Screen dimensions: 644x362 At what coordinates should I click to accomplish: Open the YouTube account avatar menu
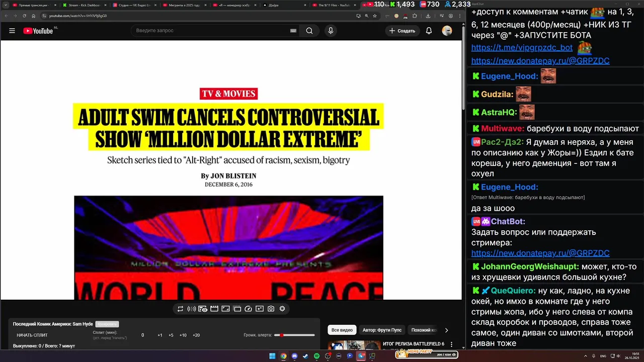tap(447, 31)
